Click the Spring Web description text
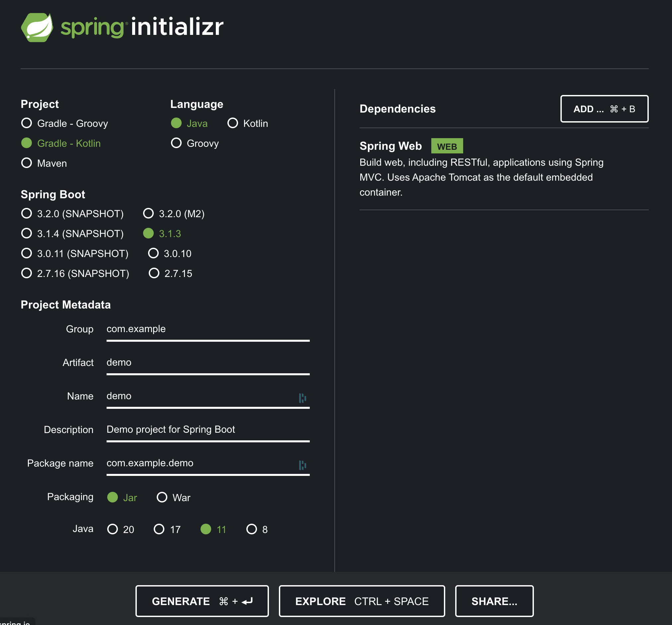Viewport: 672px width, 625px height. click(x=481, y=177)
